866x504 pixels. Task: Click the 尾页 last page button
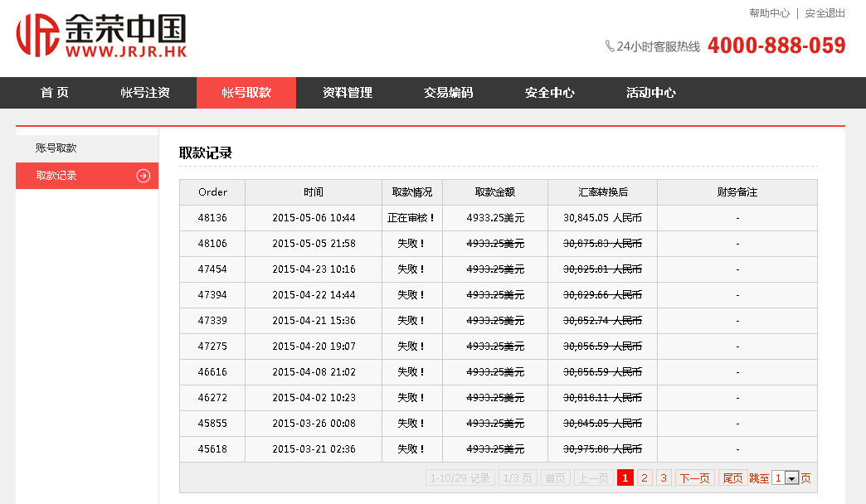coord(733,478)
